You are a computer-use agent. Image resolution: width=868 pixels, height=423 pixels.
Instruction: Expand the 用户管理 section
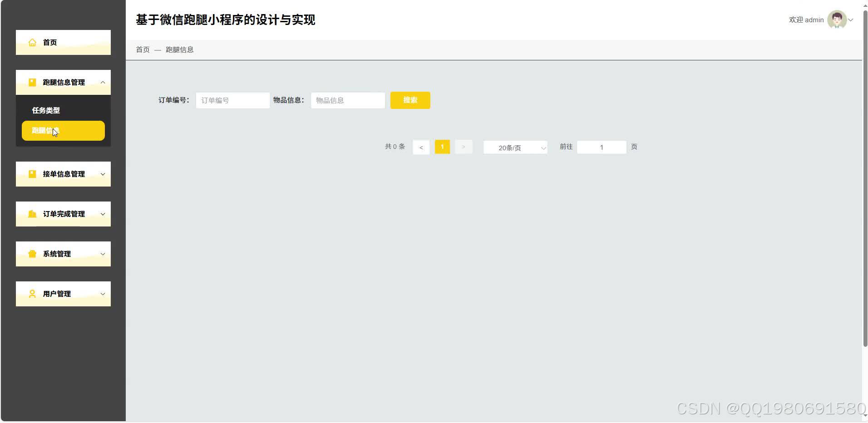tap(103, 294)
